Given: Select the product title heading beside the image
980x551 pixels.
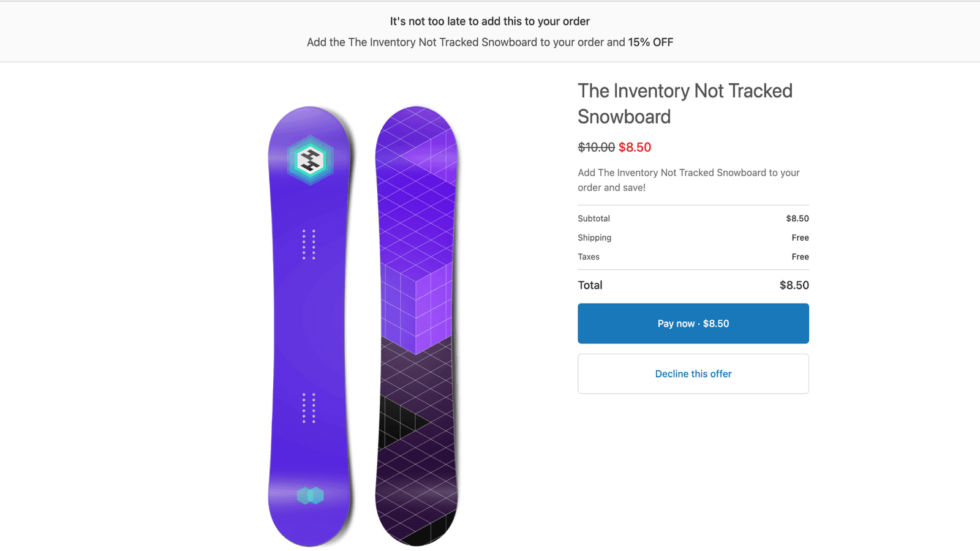Looking at the screenshot, I should [x=685, y=103].
